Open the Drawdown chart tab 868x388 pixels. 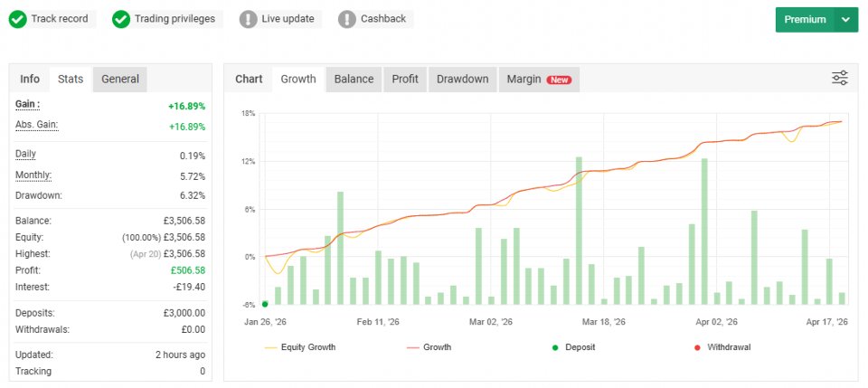462,79
